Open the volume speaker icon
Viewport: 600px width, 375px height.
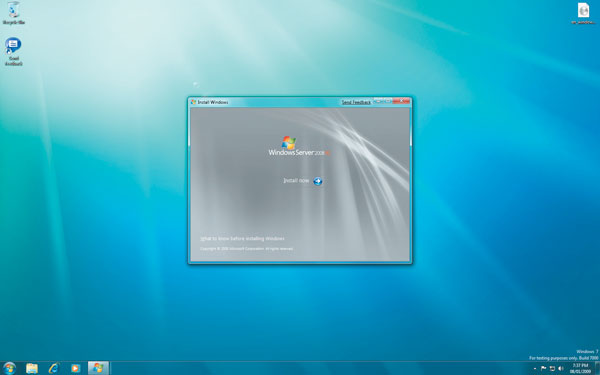tap(561, 368)
